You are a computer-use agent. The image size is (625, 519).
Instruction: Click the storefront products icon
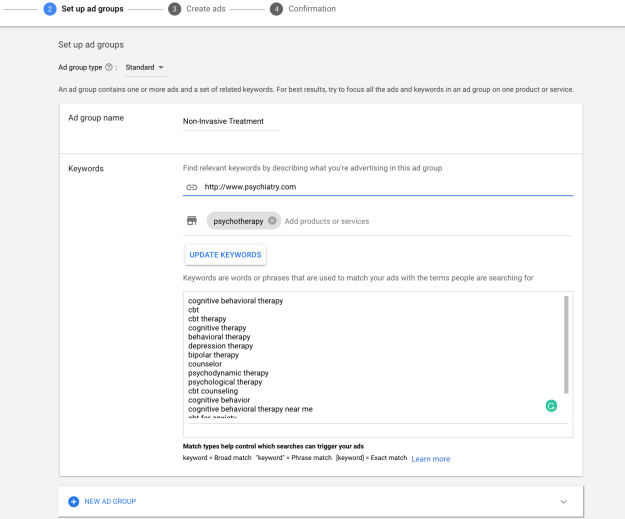pos(192,220)
